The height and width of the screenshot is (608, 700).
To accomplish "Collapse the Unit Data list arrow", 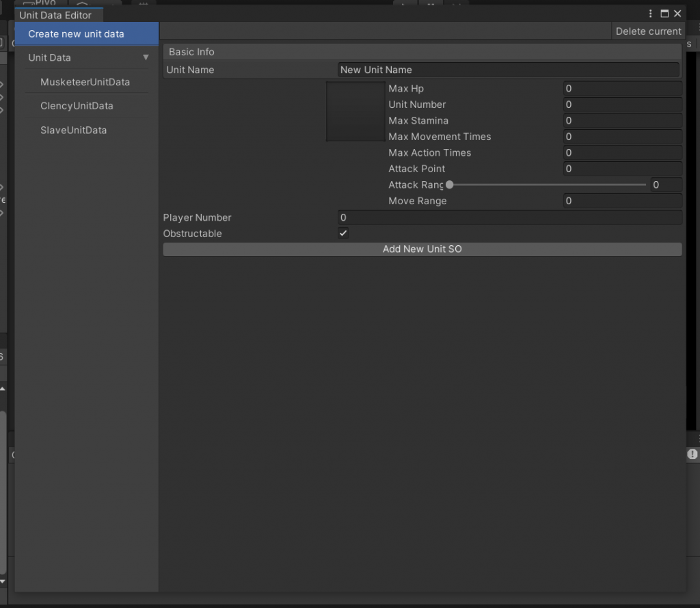I will pyautogui.click(x=146, y=57).
